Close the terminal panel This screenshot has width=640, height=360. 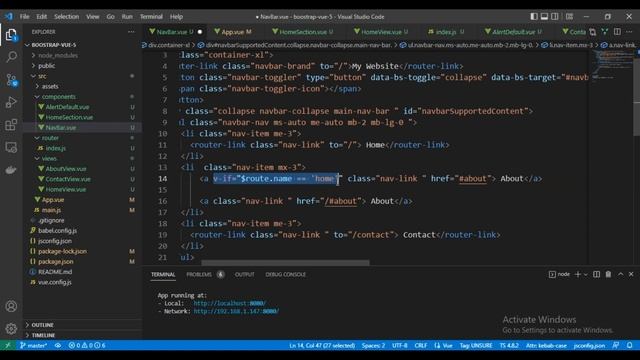click(x=631, y=274)
